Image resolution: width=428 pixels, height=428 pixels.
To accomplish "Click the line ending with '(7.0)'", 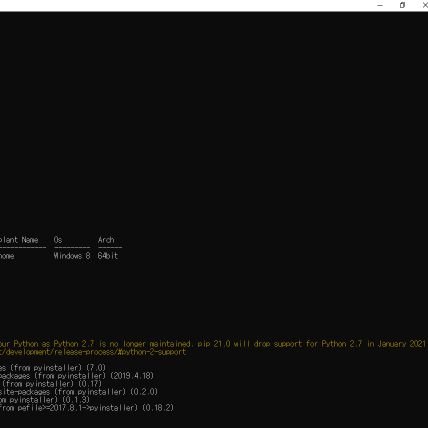I will [x=53, y=368].
